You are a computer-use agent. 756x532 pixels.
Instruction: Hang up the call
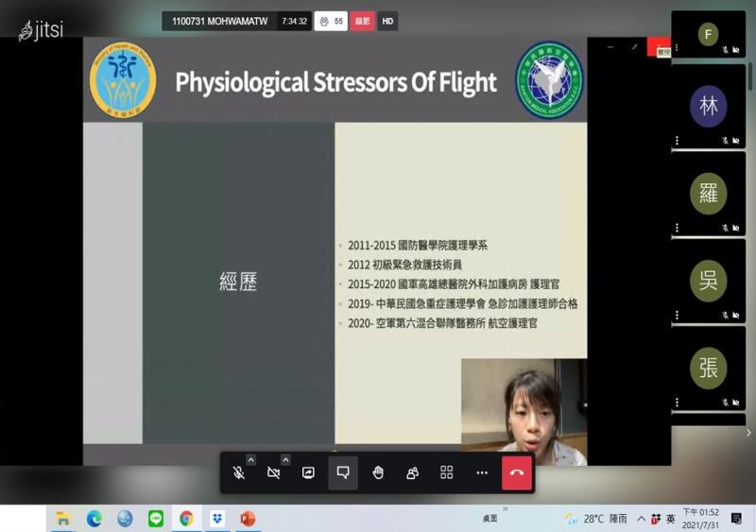(x=517, y=472)
